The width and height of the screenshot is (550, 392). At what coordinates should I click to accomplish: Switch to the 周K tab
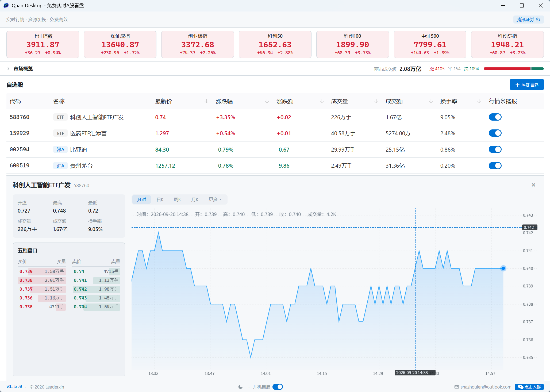[177, 199]
